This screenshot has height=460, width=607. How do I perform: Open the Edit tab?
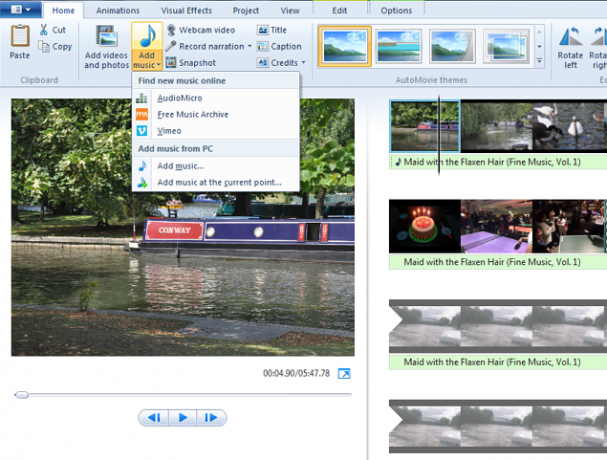[x=340, y=10]
